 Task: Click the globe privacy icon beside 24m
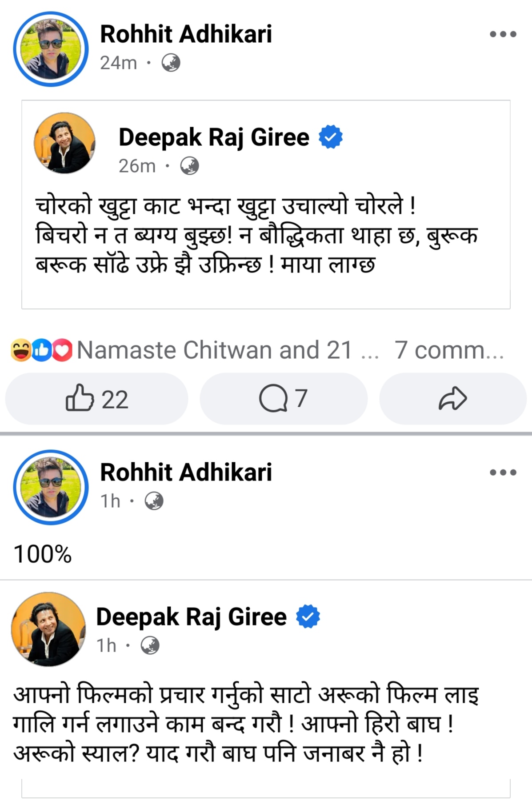171,63
